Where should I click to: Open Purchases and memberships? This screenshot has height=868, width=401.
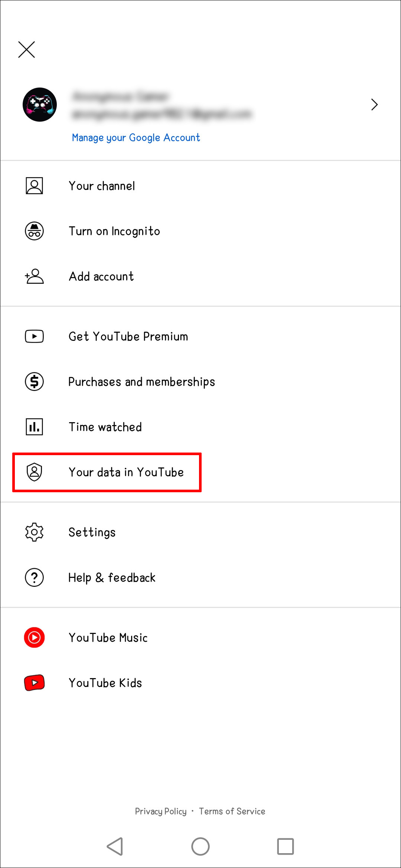200,381
